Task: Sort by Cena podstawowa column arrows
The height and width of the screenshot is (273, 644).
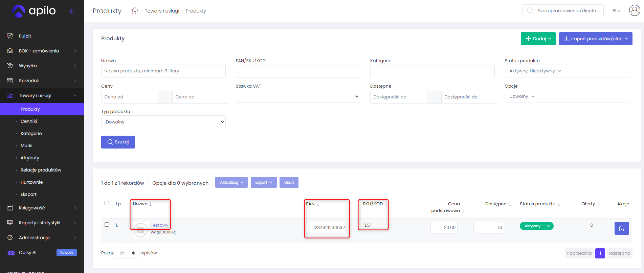Action: coord(463,211)
